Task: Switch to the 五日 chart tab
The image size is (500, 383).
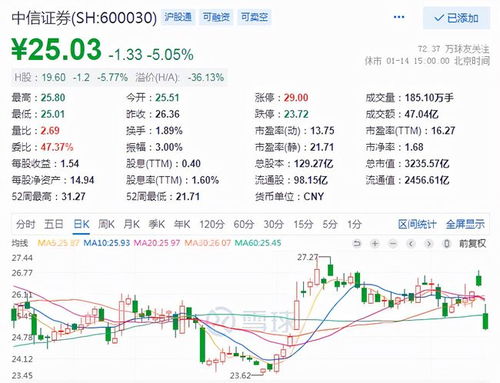Action: (54, 224)
